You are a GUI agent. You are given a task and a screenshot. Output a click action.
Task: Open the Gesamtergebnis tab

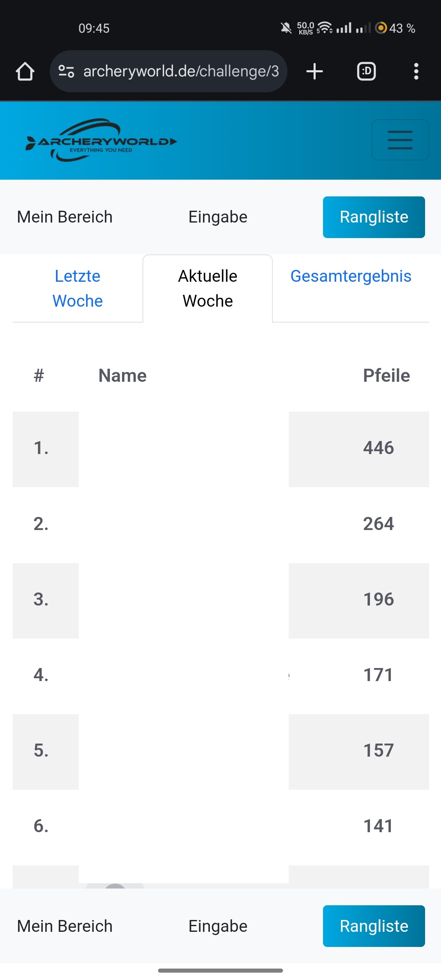pos(351,276)
